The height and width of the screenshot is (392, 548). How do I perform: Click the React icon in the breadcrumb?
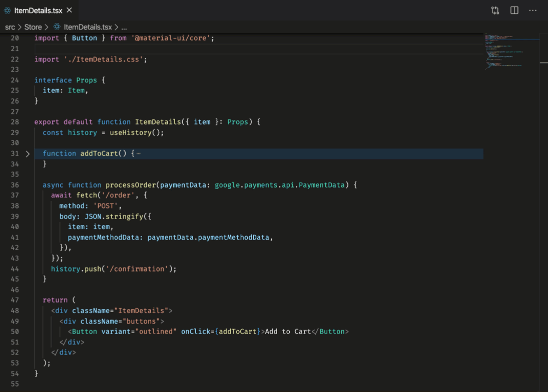(x=57, y=27)
